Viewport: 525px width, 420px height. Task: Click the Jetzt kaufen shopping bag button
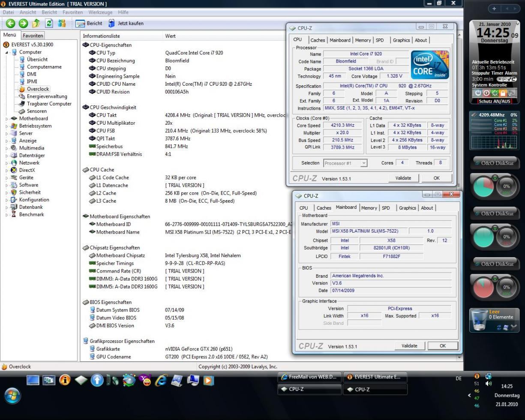126,24
